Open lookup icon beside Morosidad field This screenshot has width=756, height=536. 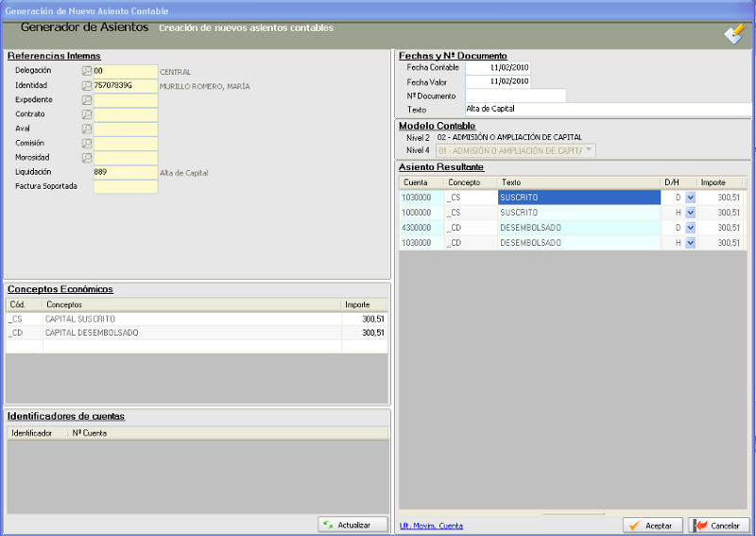[x=86, y=158]
